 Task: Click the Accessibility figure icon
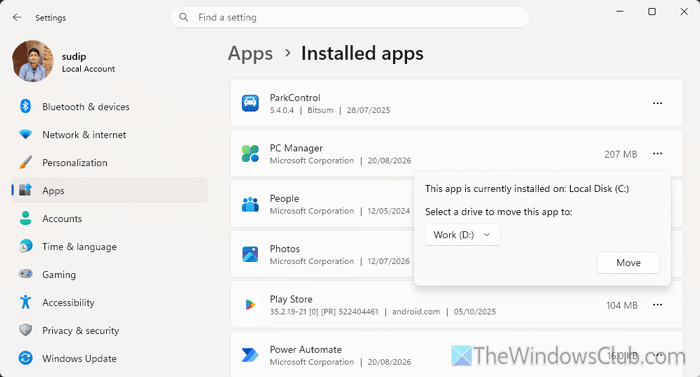25,302
